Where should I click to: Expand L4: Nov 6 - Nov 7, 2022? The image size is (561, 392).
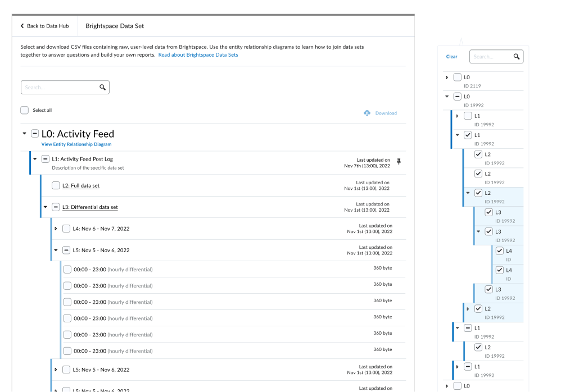pos(56,229)
